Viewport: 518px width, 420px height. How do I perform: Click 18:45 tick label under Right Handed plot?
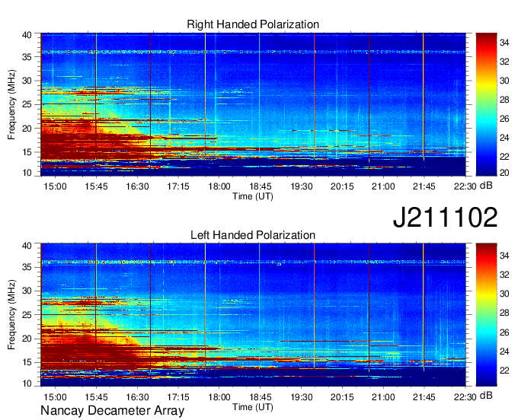[x=261, y=186]
